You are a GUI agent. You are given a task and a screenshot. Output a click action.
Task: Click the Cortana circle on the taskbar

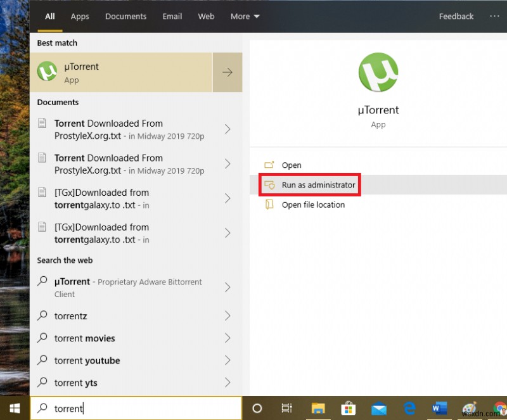[257, 409]
